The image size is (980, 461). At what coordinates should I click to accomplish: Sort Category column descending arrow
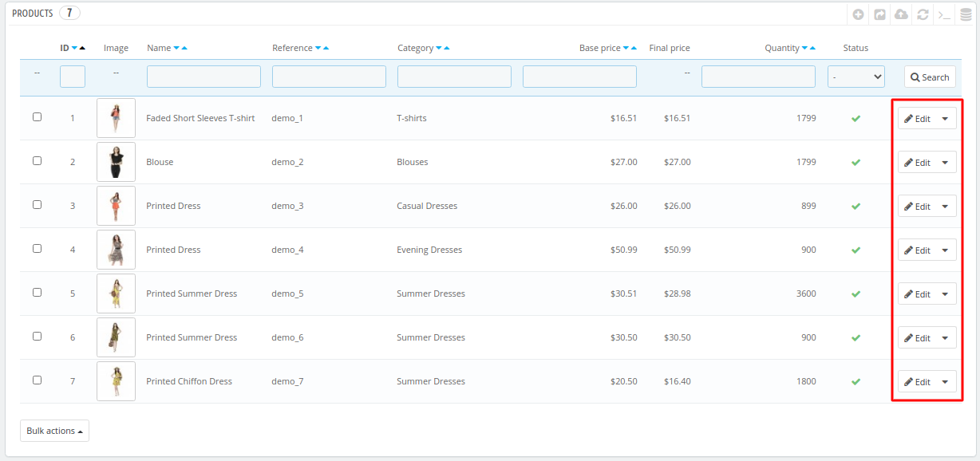coord(439,48)
